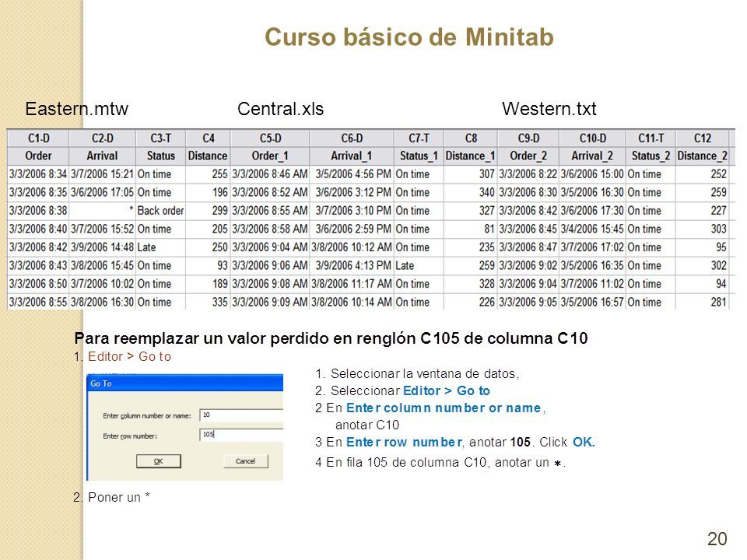747x560 pixels.
Task: Click the Status column name cell
Action: coord(160,156)
